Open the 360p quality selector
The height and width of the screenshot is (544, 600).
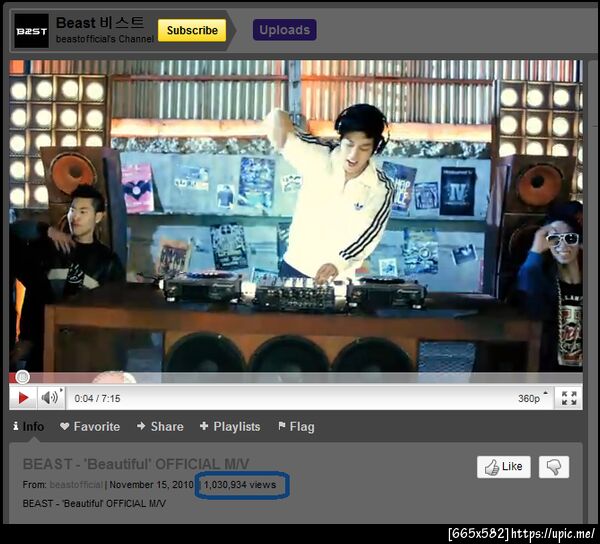[532, 398]
